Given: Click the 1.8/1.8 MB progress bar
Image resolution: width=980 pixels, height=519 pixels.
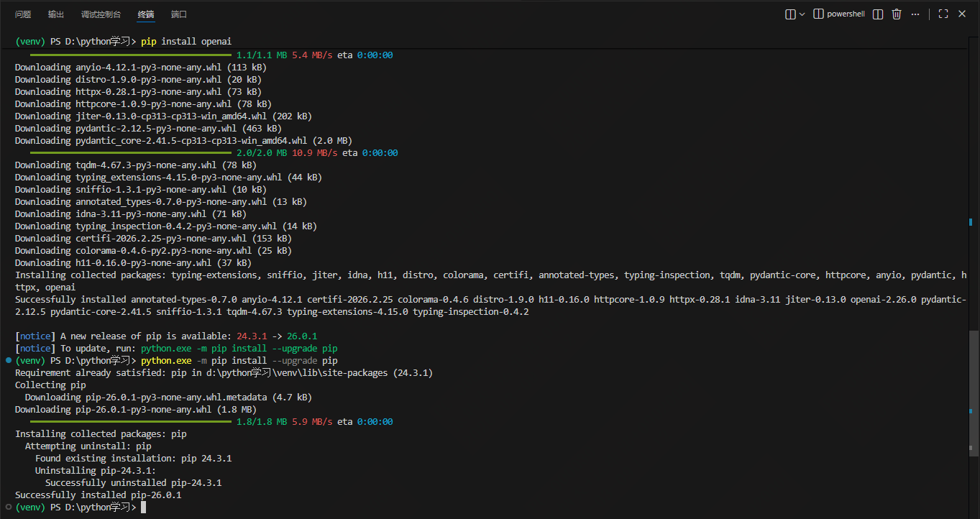Looking at the screenshot, I should (131, 422).
